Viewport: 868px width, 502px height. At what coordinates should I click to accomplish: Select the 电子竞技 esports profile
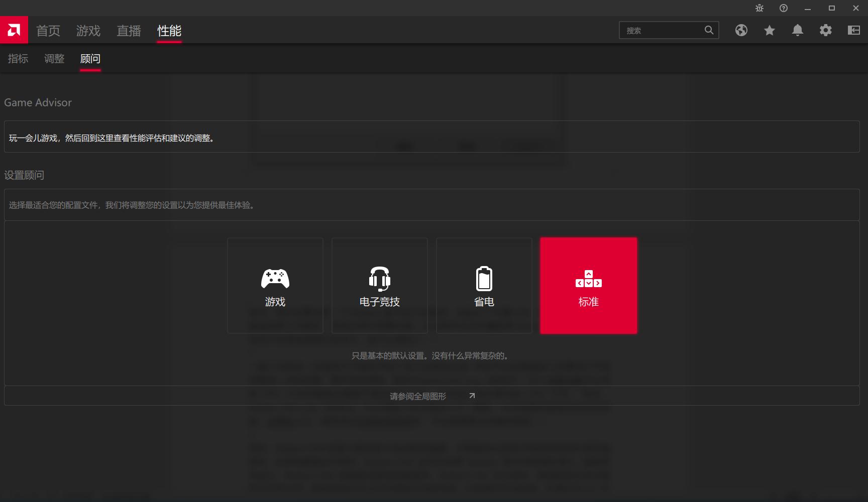(379, 285)
